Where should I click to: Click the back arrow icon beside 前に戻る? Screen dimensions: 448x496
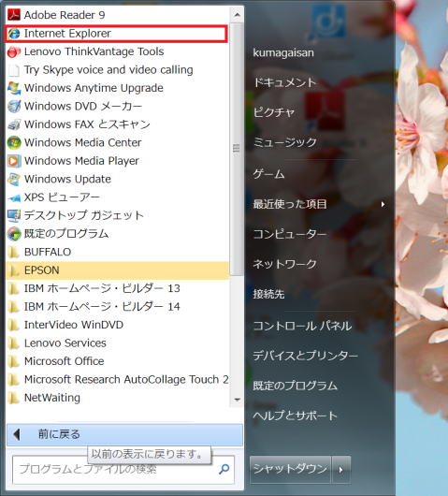[17, 434]
